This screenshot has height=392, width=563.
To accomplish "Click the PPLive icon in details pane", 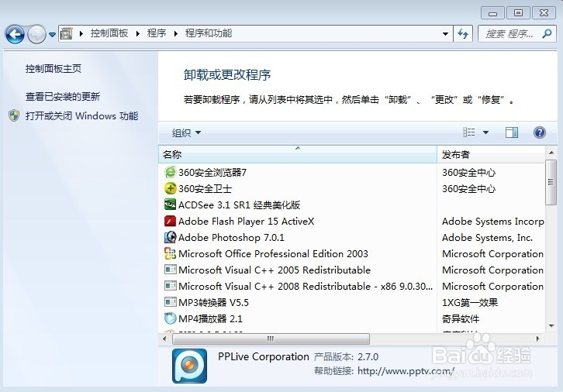I will pyautogui.click(x=189, y=366).
